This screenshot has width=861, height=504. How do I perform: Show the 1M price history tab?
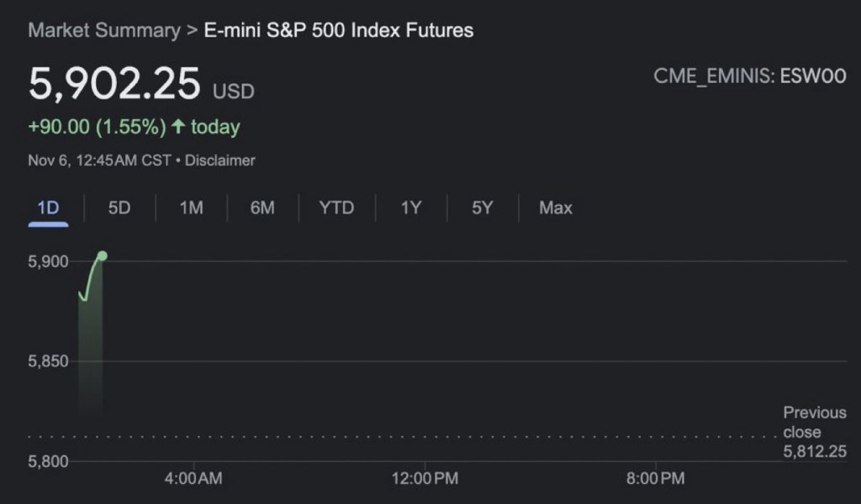click(x=192, y=207)
